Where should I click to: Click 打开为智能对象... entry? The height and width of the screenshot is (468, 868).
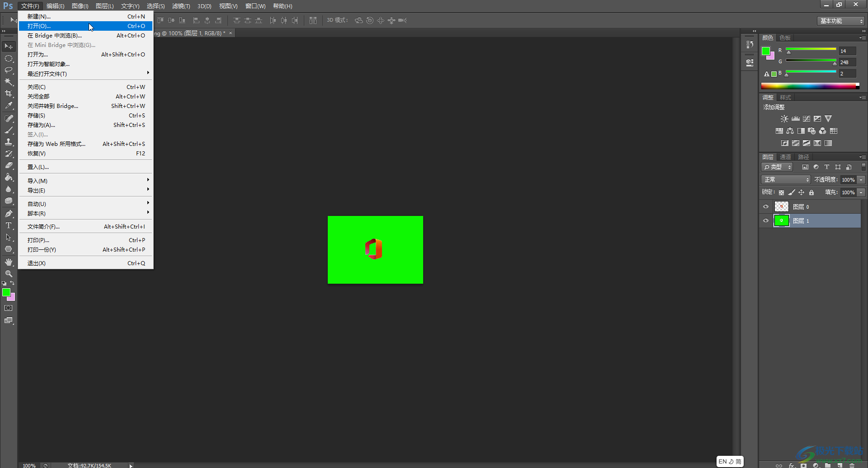coord(85,64)
